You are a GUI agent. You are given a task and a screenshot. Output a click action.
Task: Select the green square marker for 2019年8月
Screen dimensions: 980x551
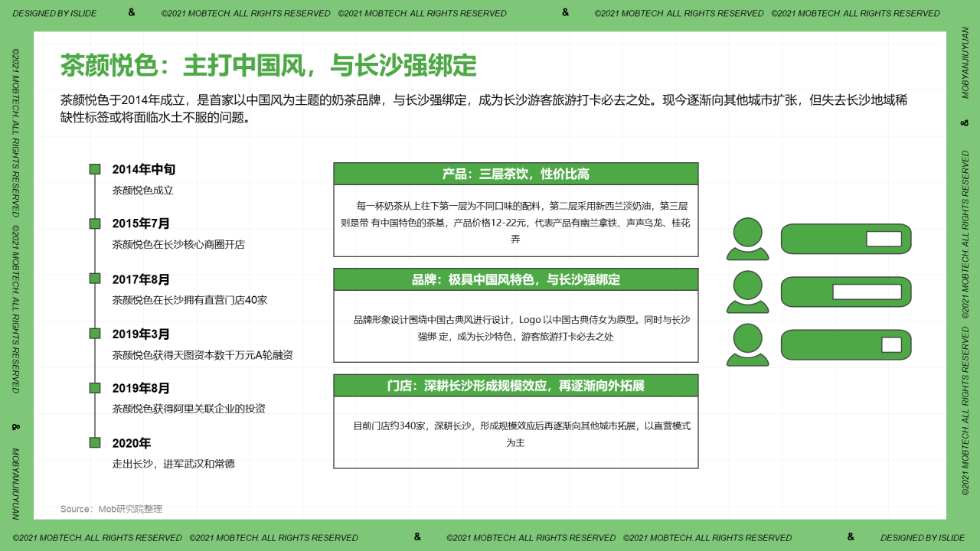coord(95,388)
